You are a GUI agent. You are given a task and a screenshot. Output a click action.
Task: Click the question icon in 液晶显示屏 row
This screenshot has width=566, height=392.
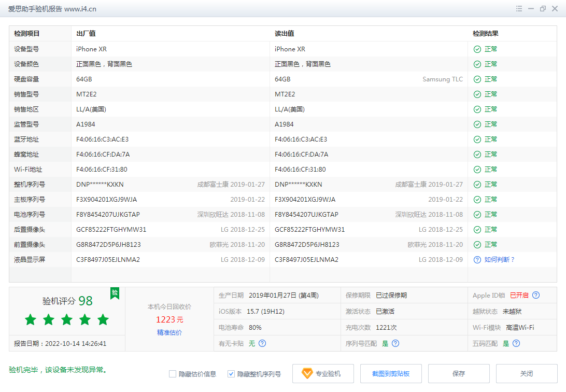[x=477, y=260]
